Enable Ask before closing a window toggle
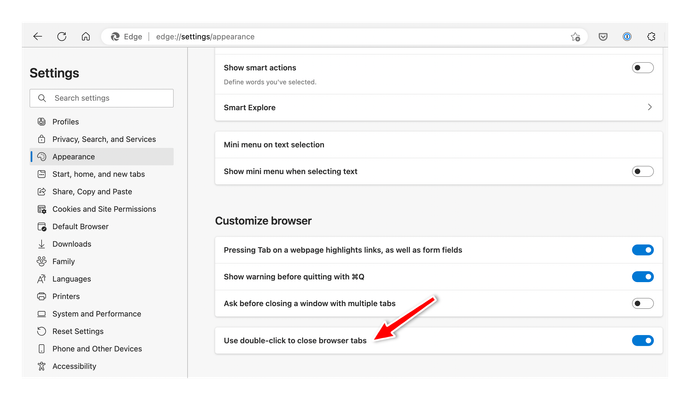 pyautogui.click(x=642, y=303)
